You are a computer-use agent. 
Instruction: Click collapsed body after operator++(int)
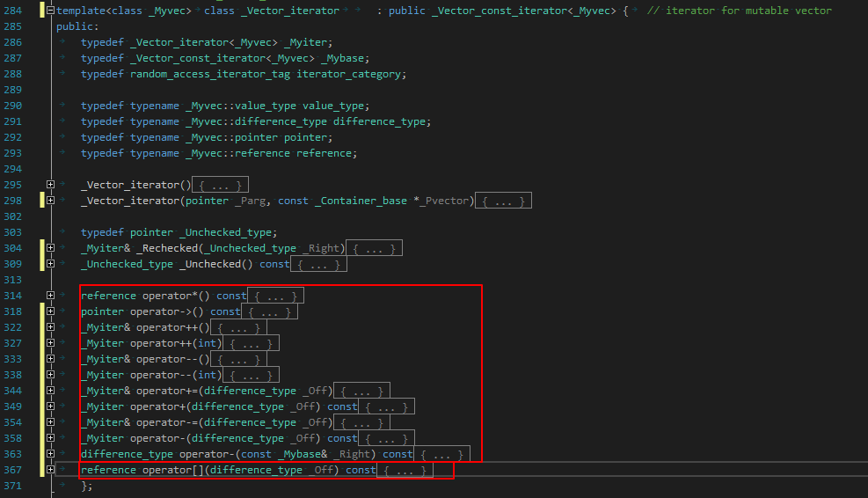[x=251, y=343]
